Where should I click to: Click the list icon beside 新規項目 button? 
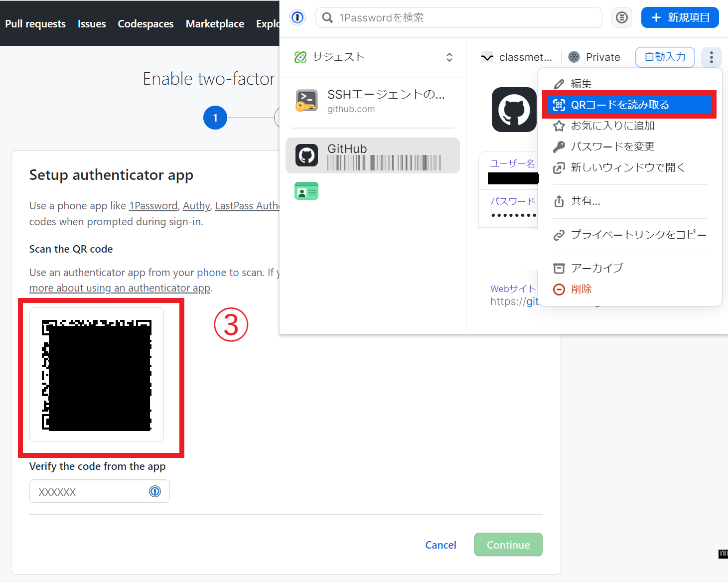pos(621,17)
